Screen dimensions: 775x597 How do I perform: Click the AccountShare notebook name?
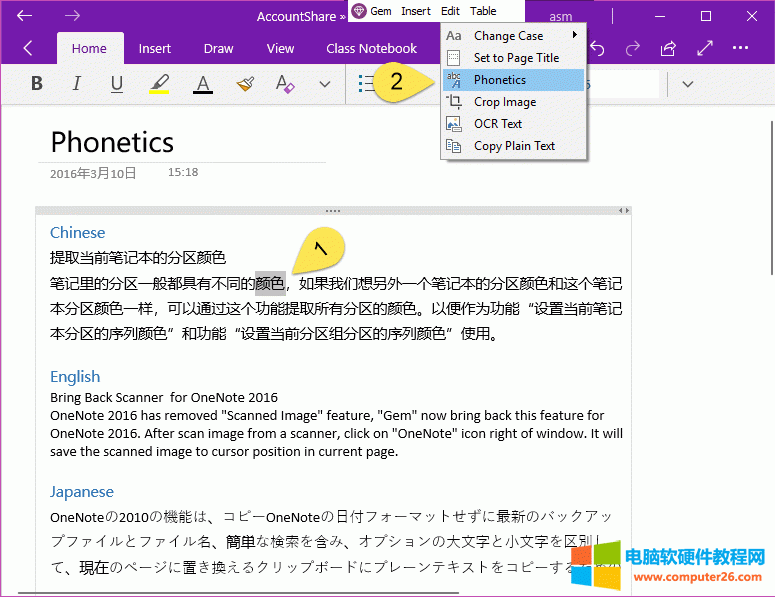pos(296,16)
